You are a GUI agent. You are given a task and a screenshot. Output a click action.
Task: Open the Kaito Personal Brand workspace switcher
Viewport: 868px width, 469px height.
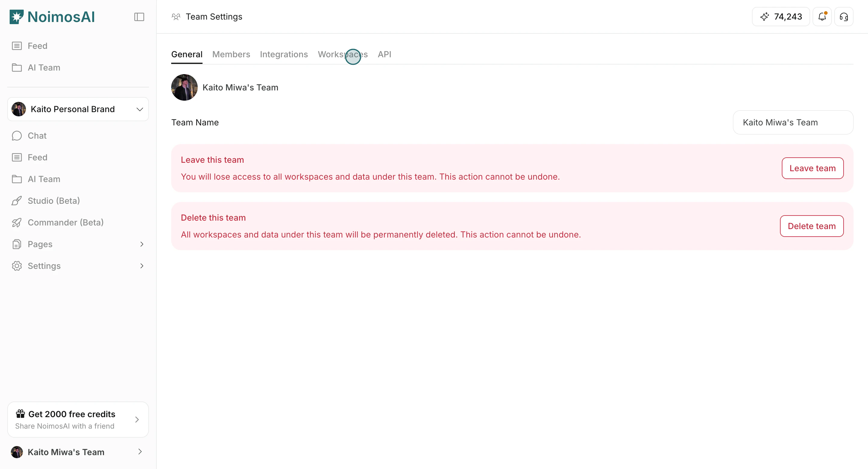(x=78, y=109)
